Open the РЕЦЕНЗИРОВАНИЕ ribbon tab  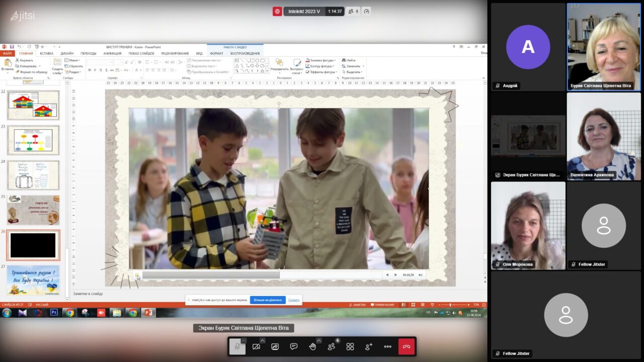(175, 53)
